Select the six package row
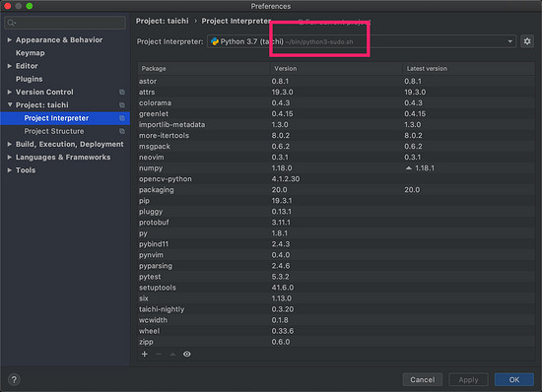The width and height of the screenshot is (542, 392). point(336,298)
